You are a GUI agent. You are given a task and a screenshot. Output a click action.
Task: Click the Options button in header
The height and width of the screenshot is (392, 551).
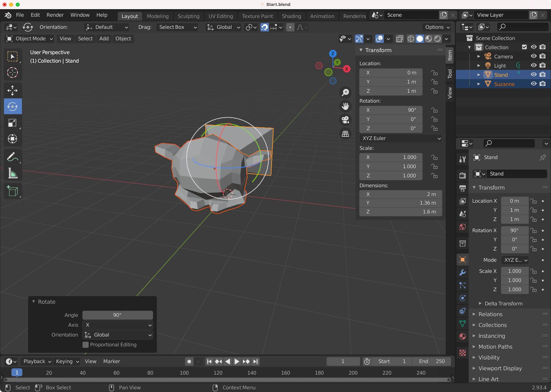point(437,27)
